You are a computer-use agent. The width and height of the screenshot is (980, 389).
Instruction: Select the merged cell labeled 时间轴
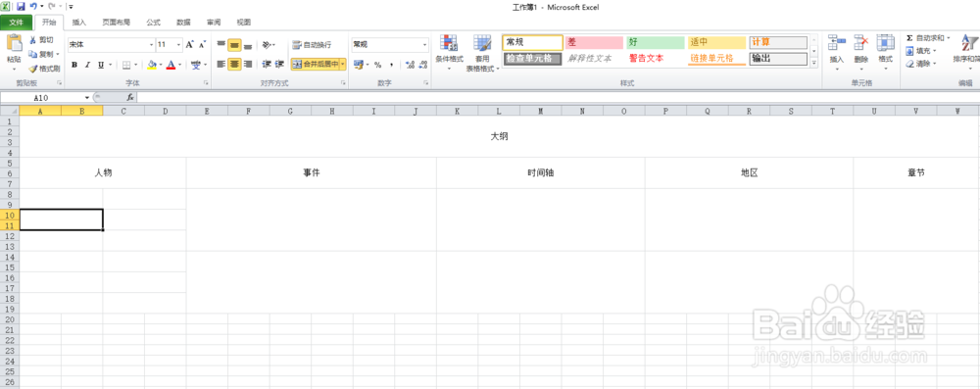(541, 172)
